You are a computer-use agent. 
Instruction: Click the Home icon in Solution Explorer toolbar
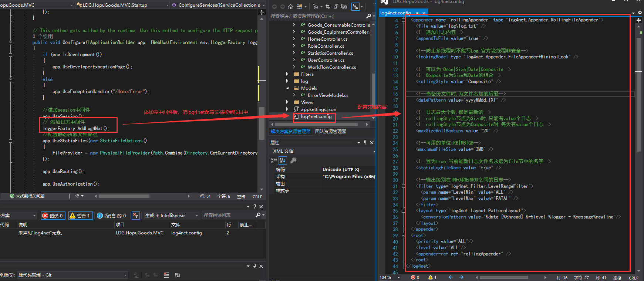291,7
